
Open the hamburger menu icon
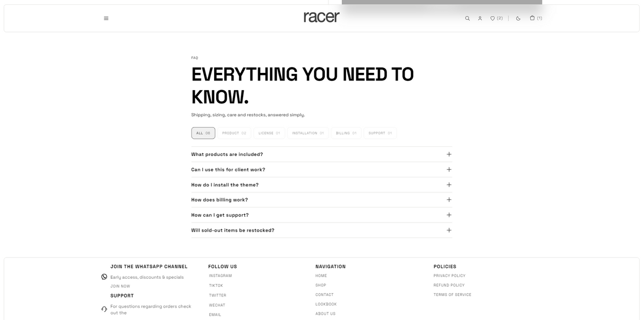click(x=106, y=18)
